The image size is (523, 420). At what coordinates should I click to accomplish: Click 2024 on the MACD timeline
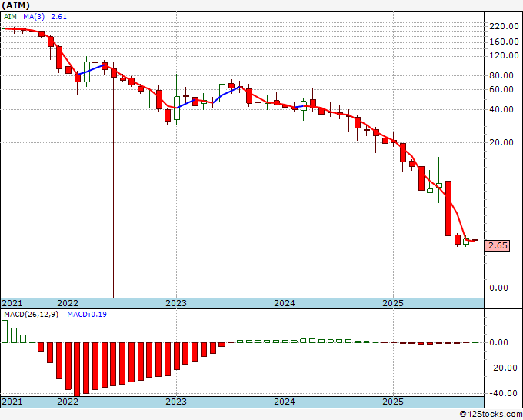(285, 402)
